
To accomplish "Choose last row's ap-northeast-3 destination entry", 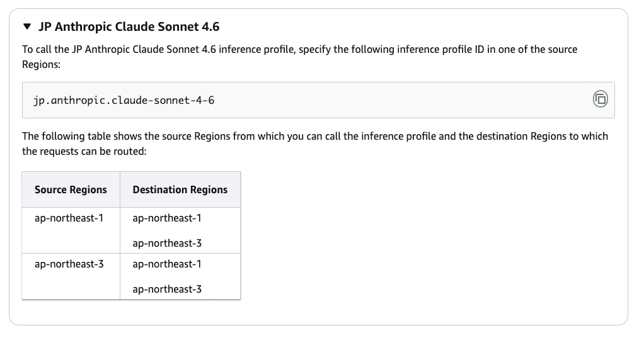I will pos(167,289).
